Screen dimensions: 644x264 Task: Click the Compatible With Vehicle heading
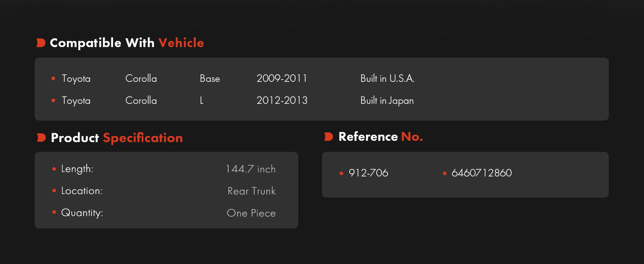127,43
